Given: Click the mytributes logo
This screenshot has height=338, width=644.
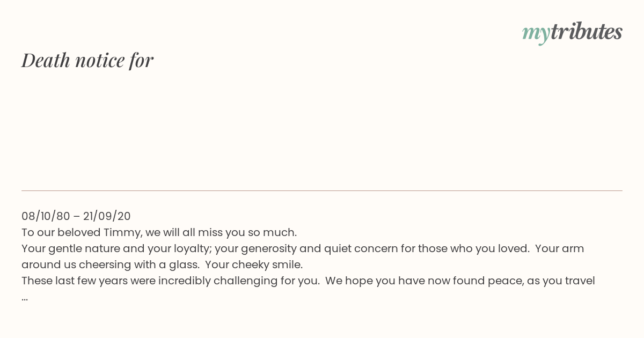Looking at the screenshot, I should click(x=572, y=32).
